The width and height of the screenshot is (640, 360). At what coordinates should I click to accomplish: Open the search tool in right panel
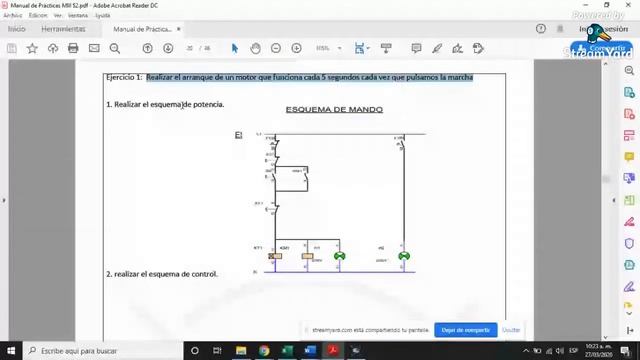tap(629, 71)
